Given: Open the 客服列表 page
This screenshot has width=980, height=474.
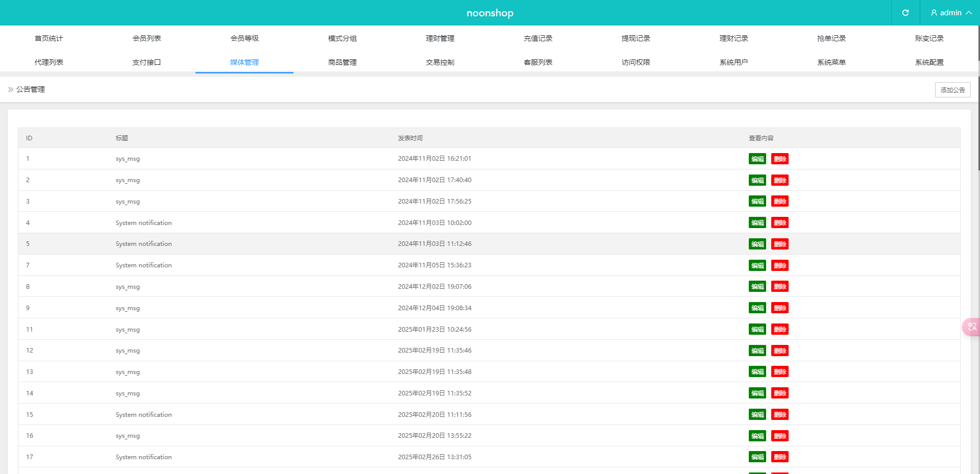Looking at the screenshot, I should click(x=538, y=62).
